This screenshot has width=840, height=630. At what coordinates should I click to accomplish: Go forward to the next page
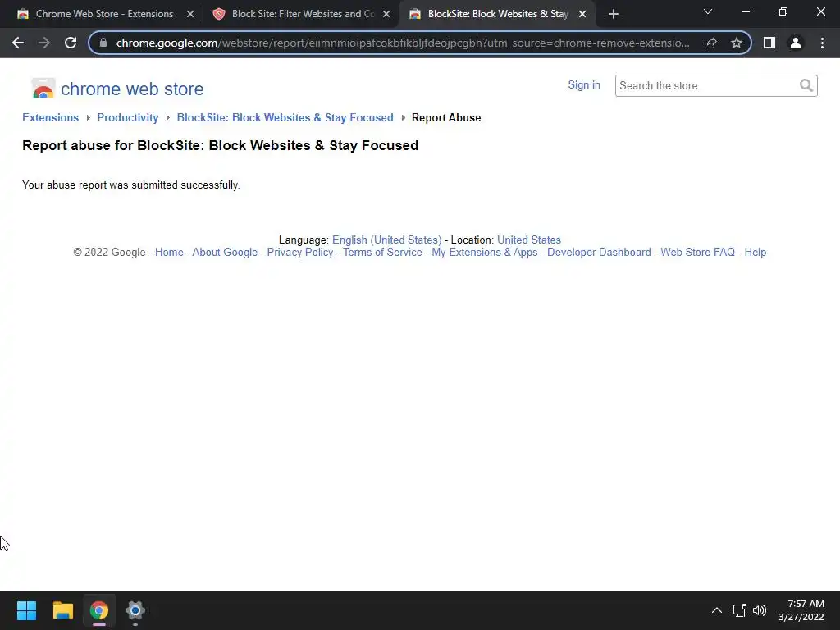(44, 43)
